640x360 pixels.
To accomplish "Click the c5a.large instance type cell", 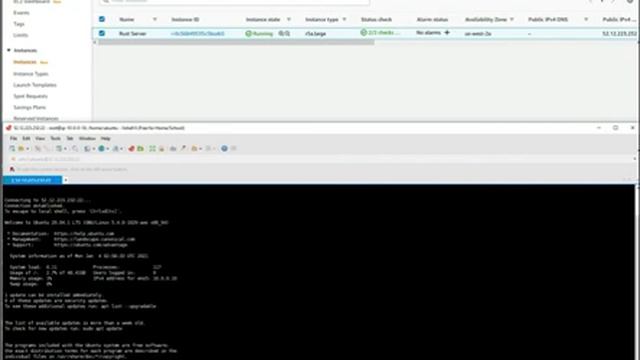I will (x=316, y=33).
